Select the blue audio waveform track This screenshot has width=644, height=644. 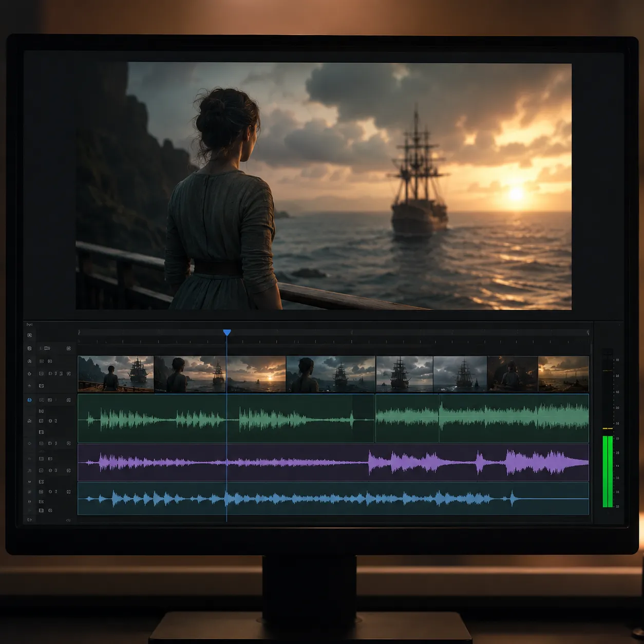(333, 499)
